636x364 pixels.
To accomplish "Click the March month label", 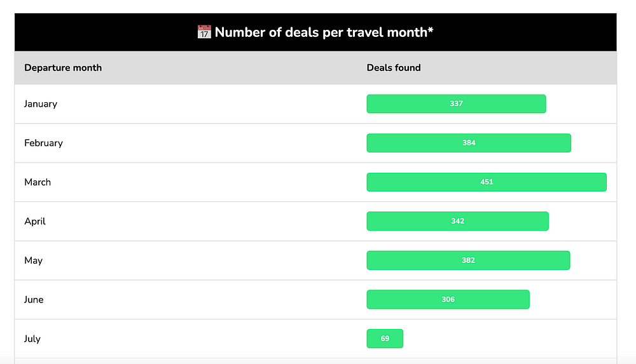I will coord(38,182).
